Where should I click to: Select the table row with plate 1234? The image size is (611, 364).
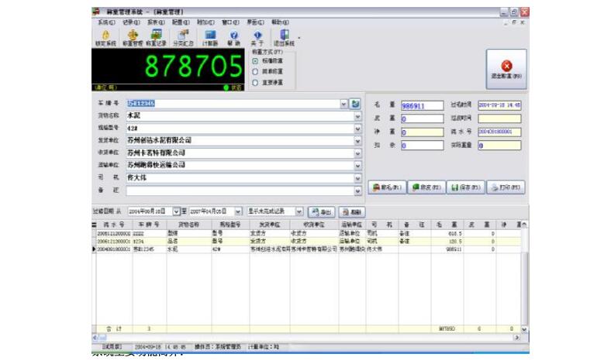[308, 242]
